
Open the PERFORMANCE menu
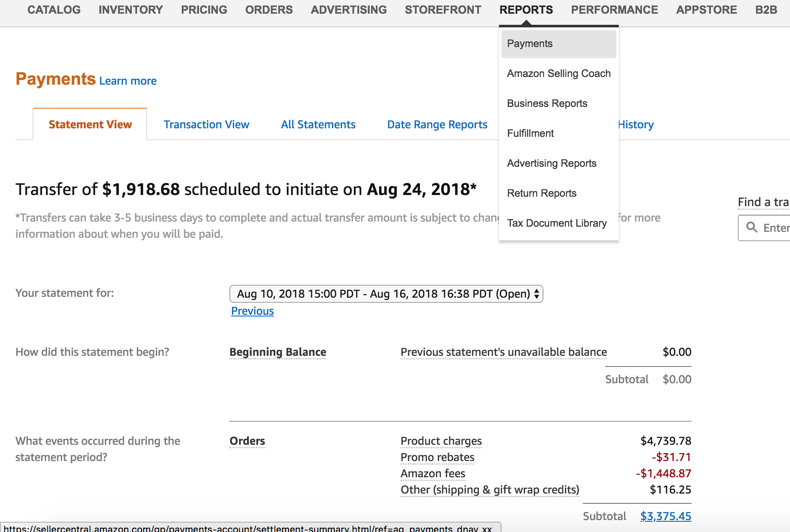[615, 10]
